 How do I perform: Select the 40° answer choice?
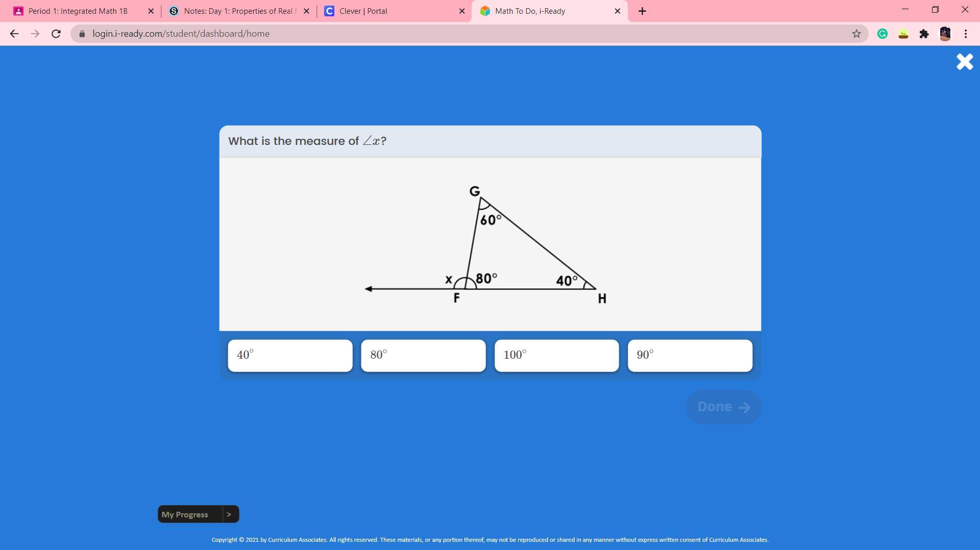(x=290, y=356)
